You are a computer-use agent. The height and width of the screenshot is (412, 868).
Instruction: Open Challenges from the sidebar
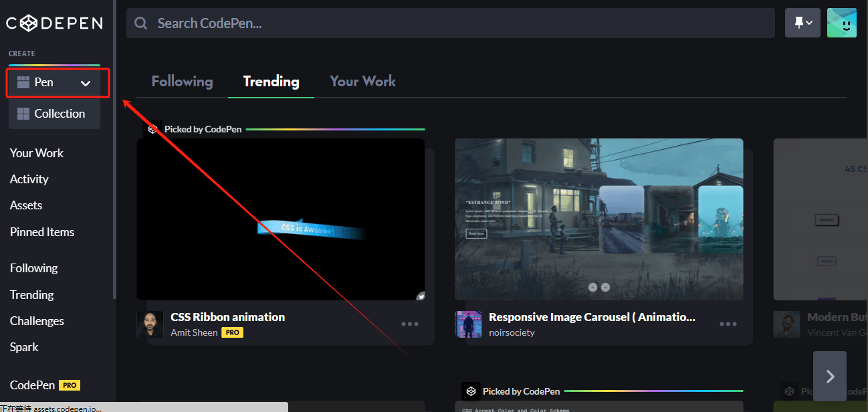(x=36, y=320)
